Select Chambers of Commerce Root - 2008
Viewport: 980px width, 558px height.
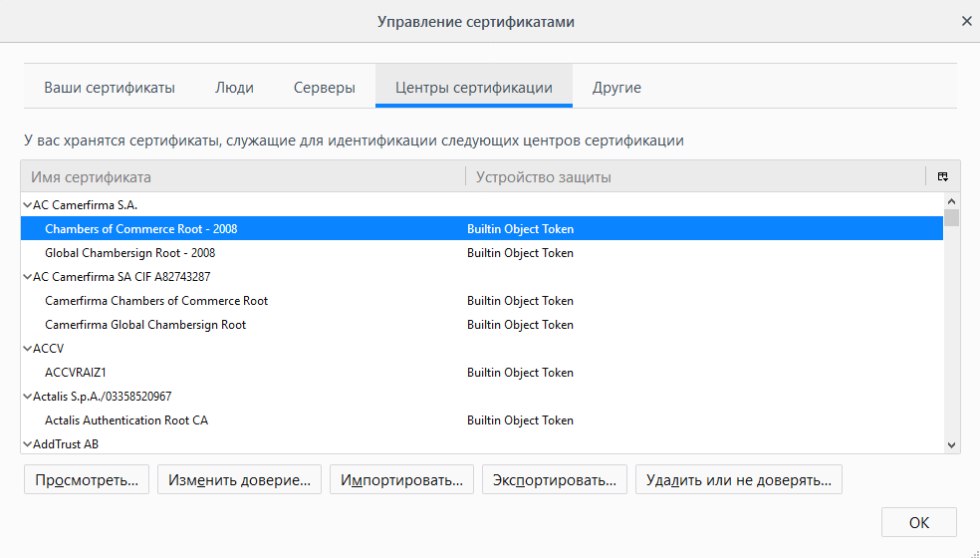(x=482, y=229)
